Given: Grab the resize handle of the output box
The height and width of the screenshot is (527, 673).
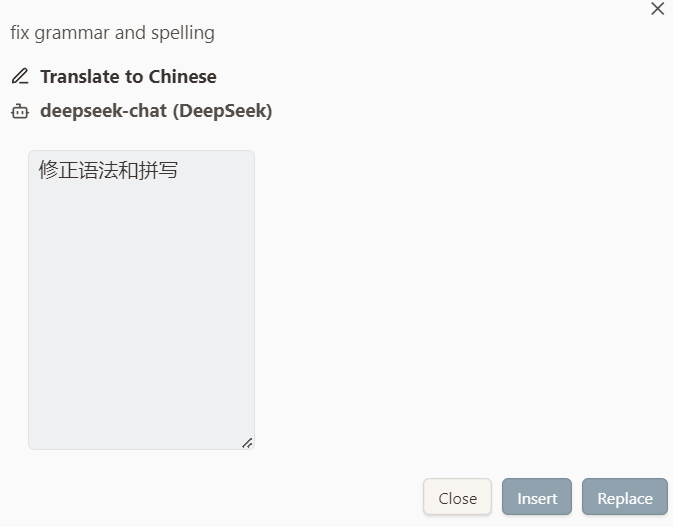Looking at the screenshot, I should point(247,443).
